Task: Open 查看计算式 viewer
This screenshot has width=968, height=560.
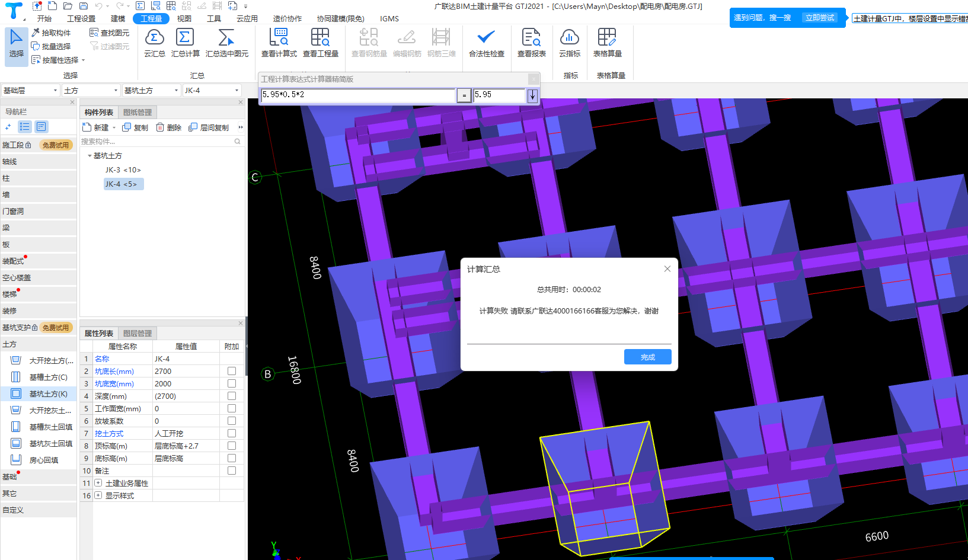Action: 279,43
